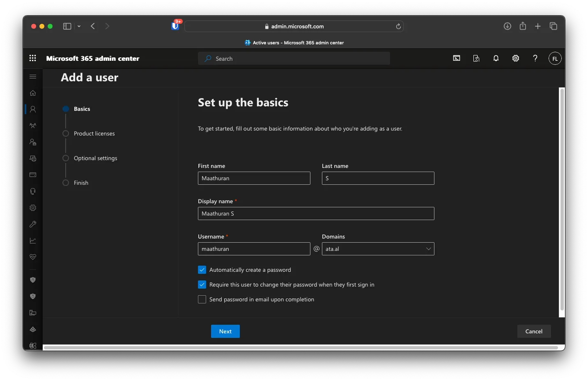Toggle Safari sidebar button
Viewport: 588px width, 381px height.
tap(67, 26)
